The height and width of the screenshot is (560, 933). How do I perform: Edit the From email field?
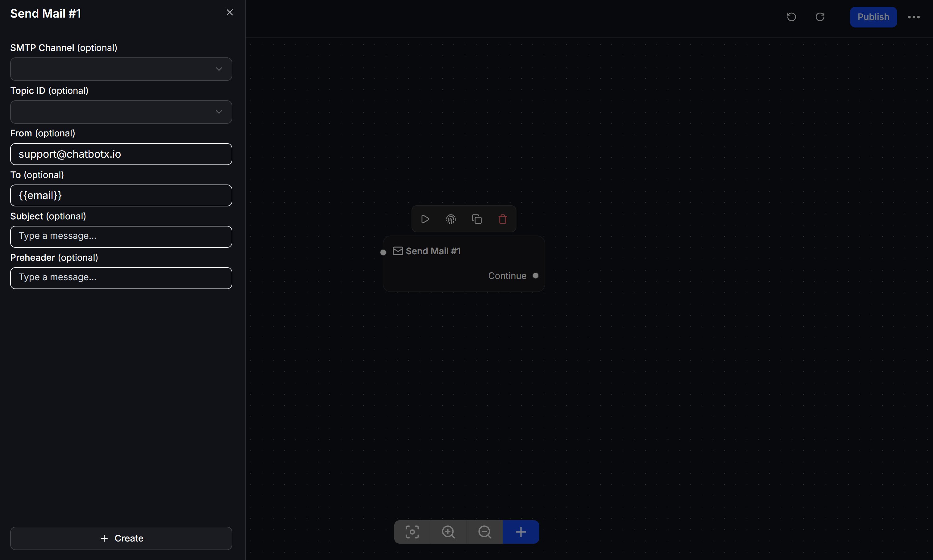pos(121,154)
